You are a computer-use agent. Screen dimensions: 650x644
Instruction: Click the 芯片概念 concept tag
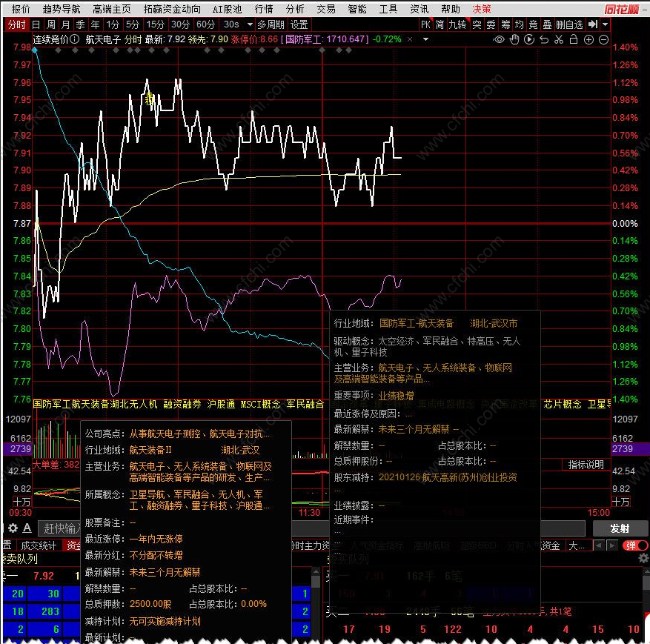point(563,404)
